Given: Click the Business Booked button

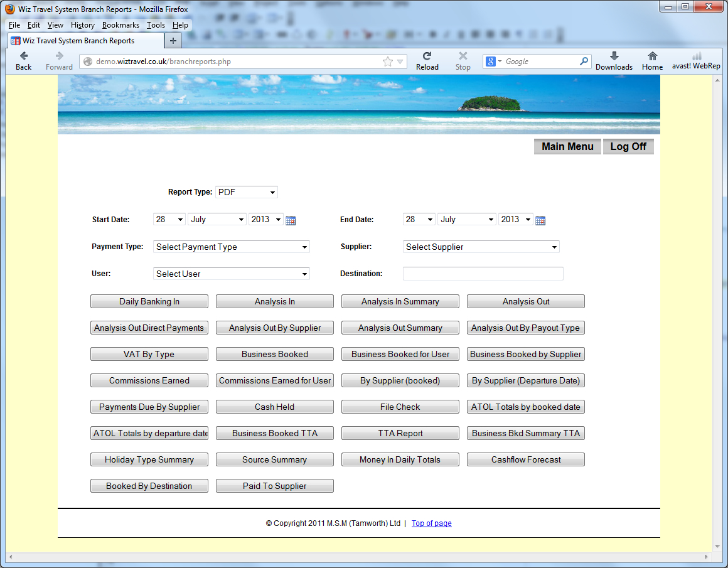Looking at the screenshot, I should click(274, 355).
